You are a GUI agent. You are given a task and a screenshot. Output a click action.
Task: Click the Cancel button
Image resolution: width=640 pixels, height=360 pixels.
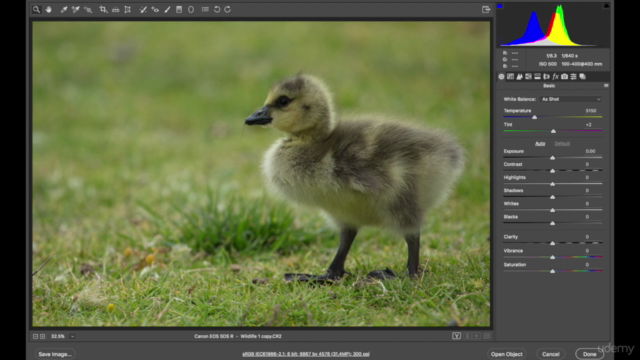(551, 354)
